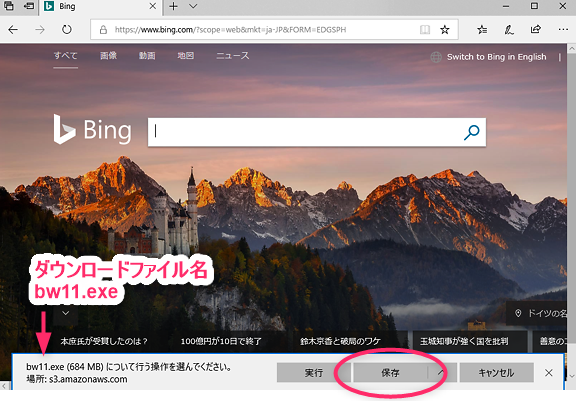Go back with the left arrow button

point(13,29)
